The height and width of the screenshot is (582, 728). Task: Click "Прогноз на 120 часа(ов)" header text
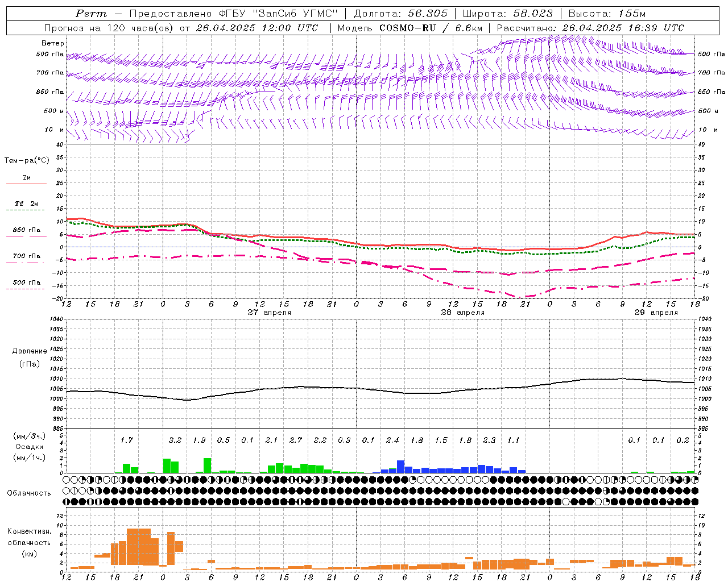pyautogui.click(x=109, y=28)
